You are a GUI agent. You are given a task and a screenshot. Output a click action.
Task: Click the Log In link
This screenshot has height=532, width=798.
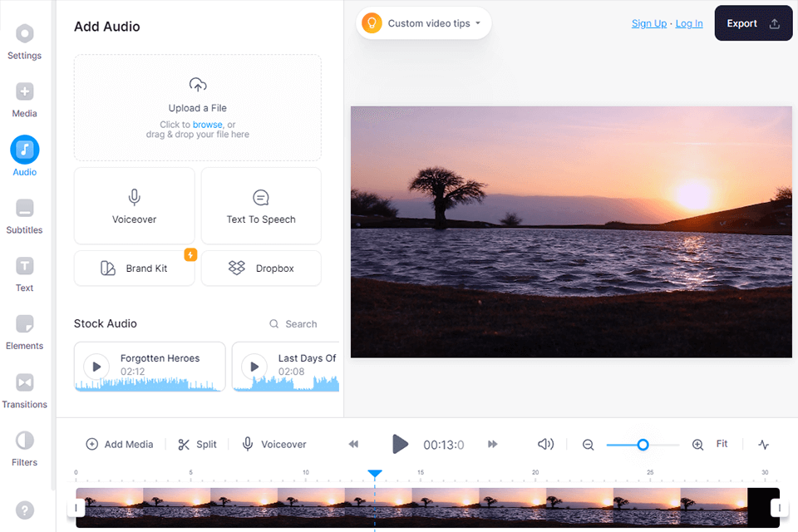coord(688,23)
